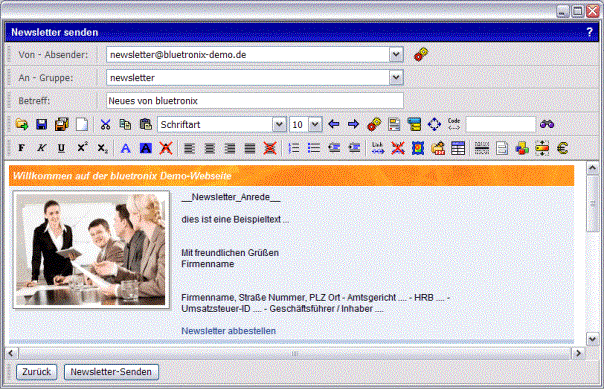Expand the An - Gruppe dropdown
The image size is (604, 390).
tap(396, 77)
